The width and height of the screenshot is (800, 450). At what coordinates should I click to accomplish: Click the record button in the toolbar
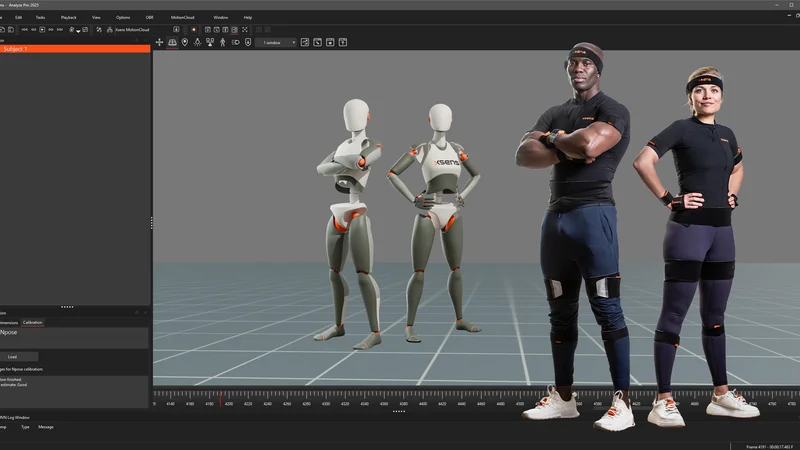click(x=194, y=30)
